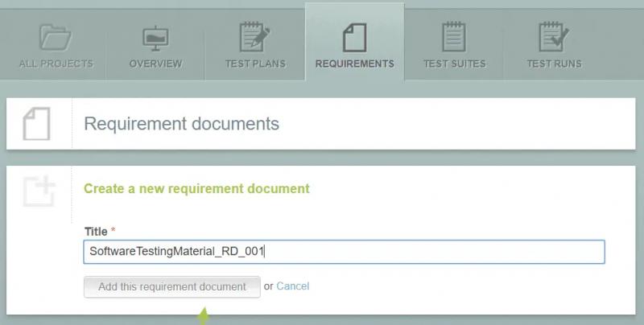Open the TEST SUITES tab label
644x325 pixels.
(454, 64)
